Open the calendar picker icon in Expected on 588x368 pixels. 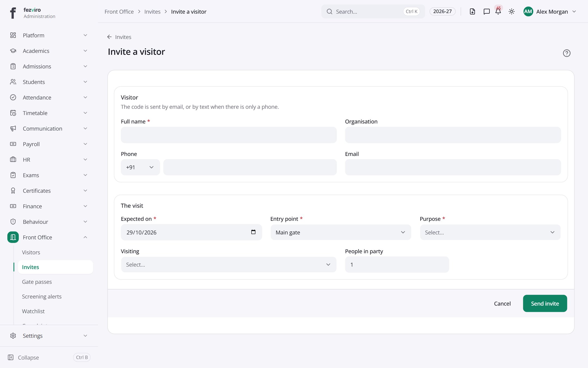(253, 232)
